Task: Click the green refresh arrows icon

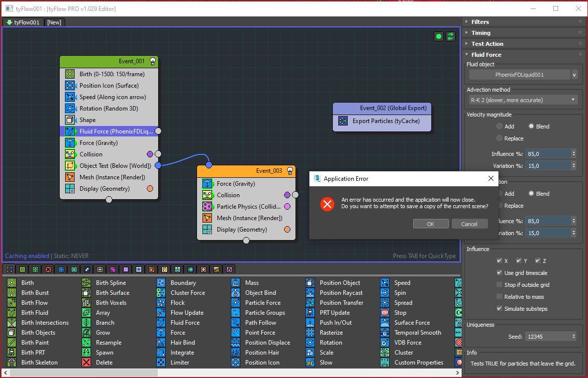Action: pos(451,36)
